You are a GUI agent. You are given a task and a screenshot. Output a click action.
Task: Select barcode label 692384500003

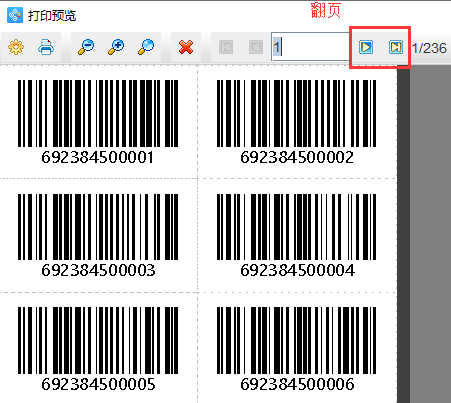pyautogui.click(x=98, y=235)
